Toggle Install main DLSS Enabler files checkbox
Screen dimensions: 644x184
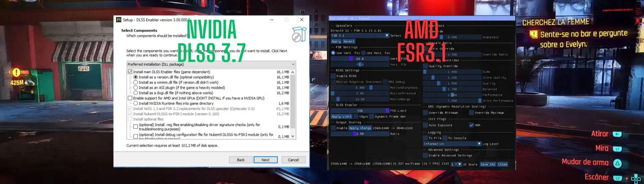[x=130, y=72]
